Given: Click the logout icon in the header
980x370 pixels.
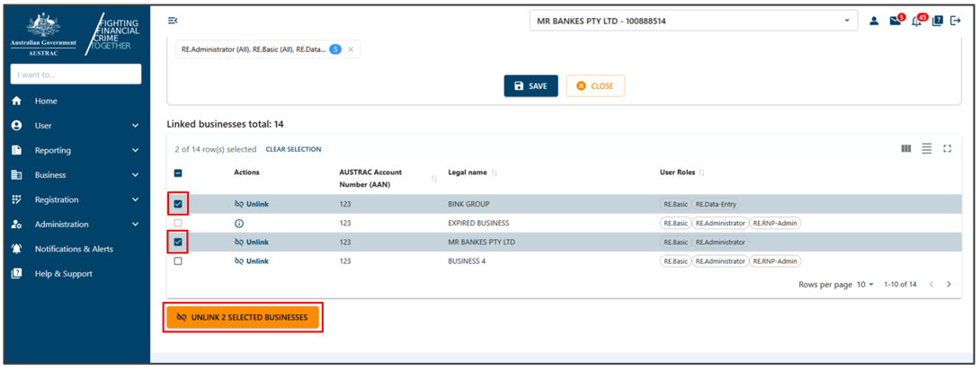Looking at the screenshot, I should pos(956,21).
